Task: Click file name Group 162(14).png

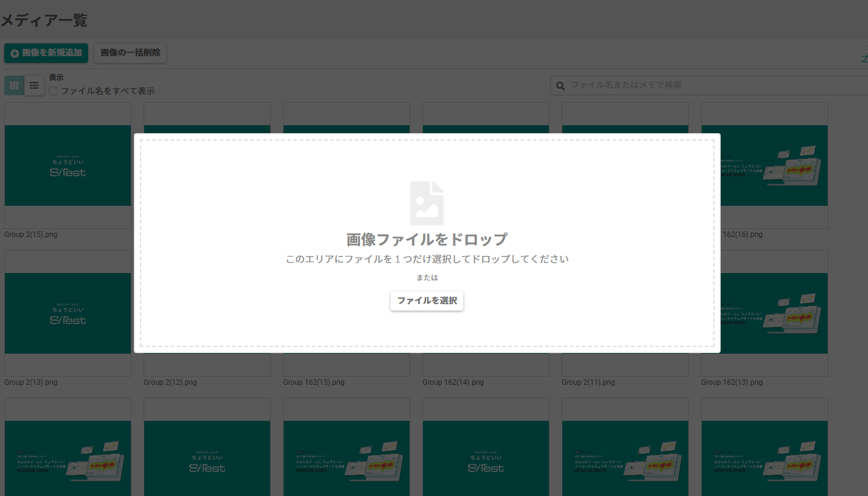Action: pyautogui.click(x=453, y=382)
